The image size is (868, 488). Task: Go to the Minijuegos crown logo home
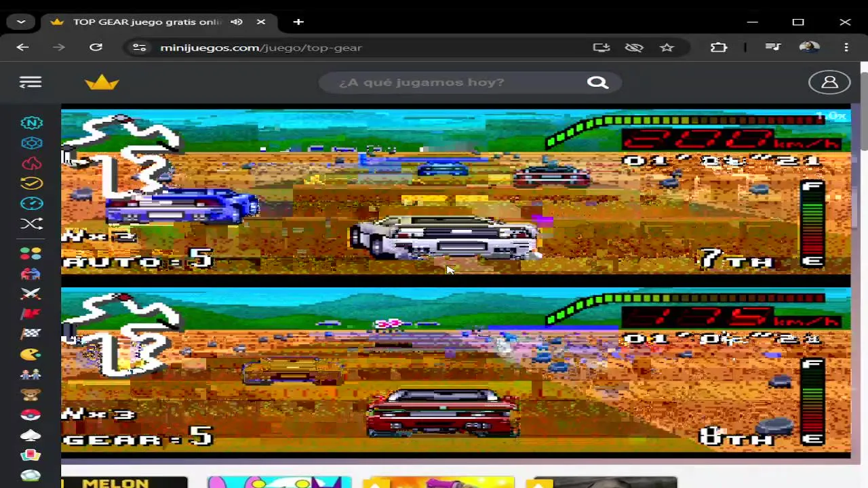pos(102,82)
